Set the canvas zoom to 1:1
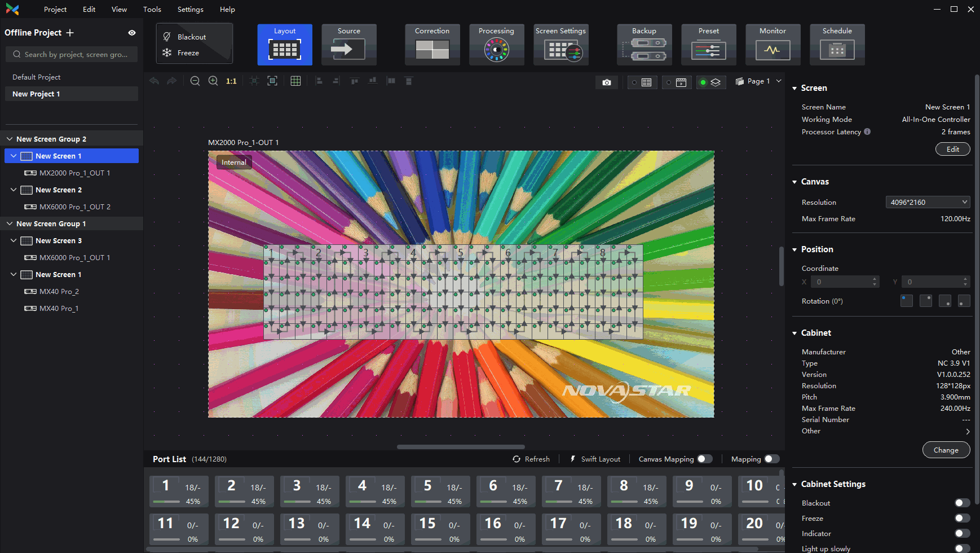This screenshot has width=980, height=553. pos(231,81)
